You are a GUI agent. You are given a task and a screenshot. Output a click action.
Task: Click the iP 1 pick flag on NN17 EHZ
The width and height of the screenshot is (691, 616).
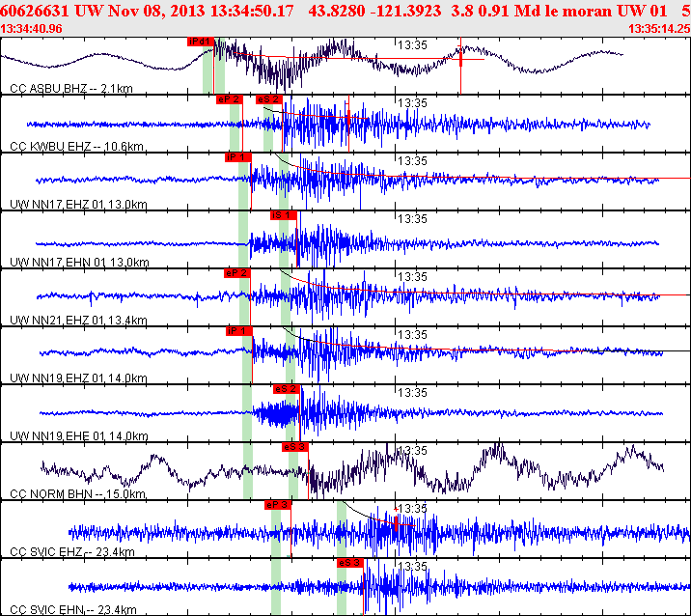click(238, 157)
